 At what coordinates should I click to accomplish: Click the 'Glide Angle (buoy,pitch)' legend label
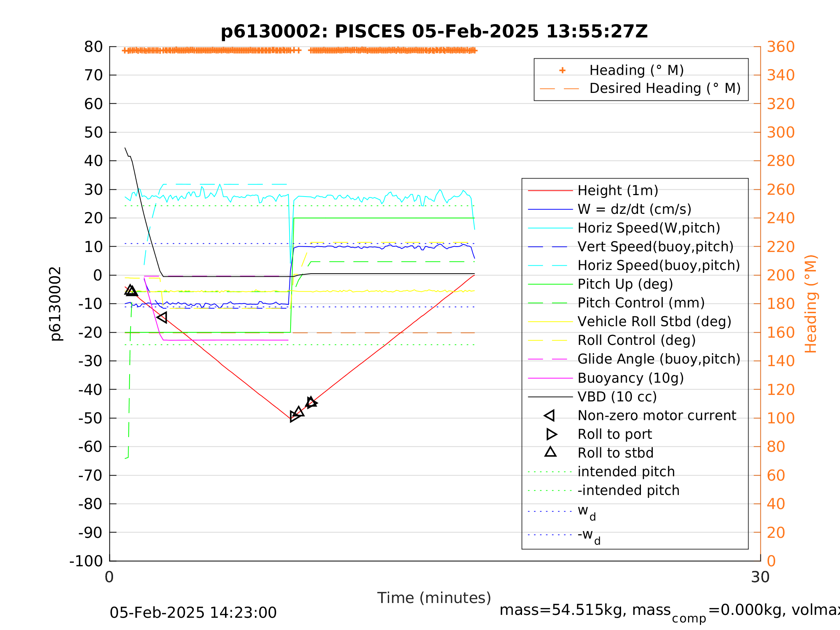[659, 359]
